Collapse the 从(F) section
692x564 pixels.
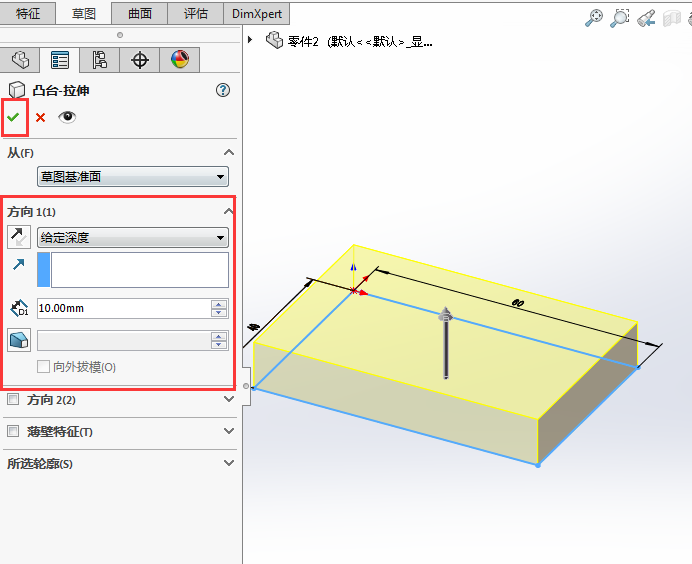(x=229, y=153)
